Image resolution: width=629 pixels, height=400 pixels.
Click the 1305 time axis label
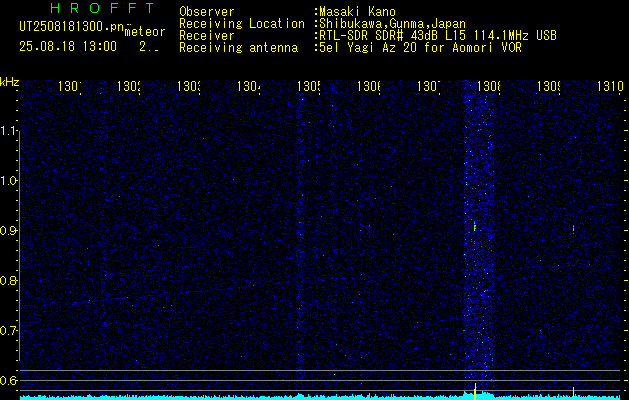tap(309, 86)
